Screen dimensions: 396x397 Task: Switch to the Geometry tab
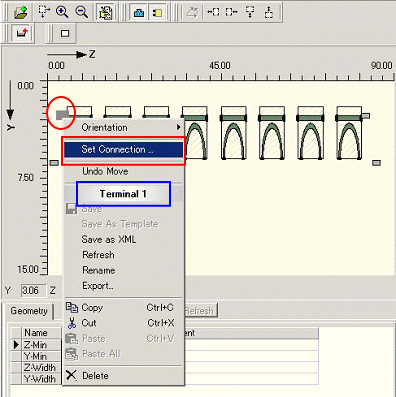pos(29,311)
